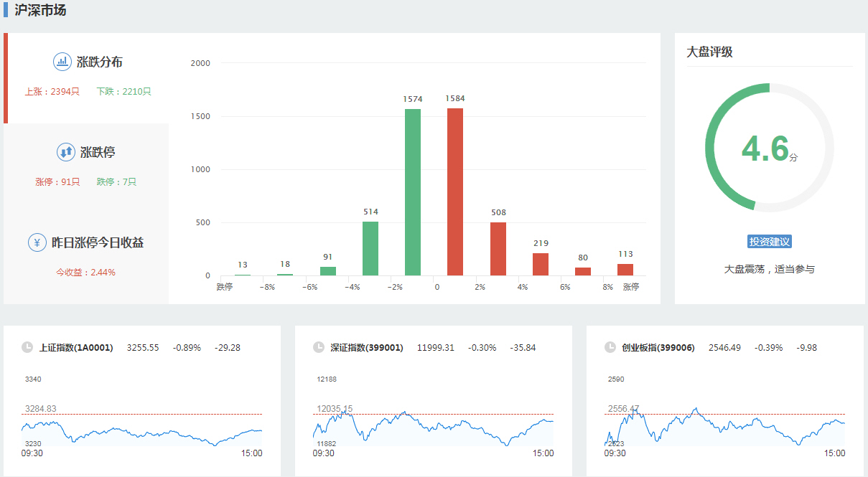Click the up-down arrows icon beside 涨跌停
This screenshot has height=477, width=868.
(66, 152)
